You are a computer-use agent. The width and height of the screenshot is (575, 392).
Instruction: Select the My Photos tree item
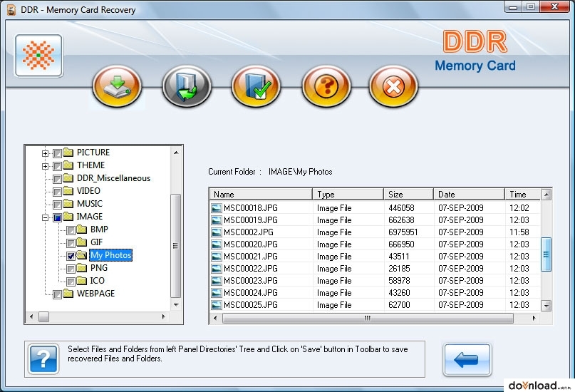click(110, 255)
